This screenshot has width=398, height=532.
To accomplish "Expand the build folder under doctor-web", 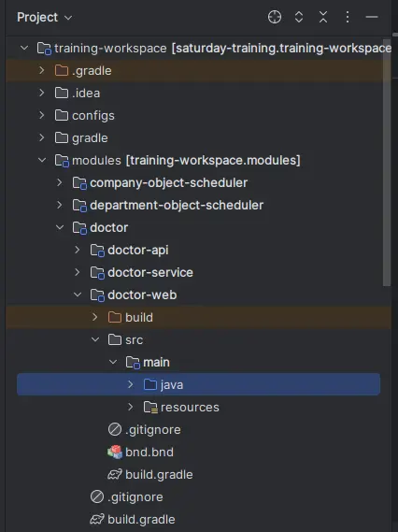I will pos(95,317).
